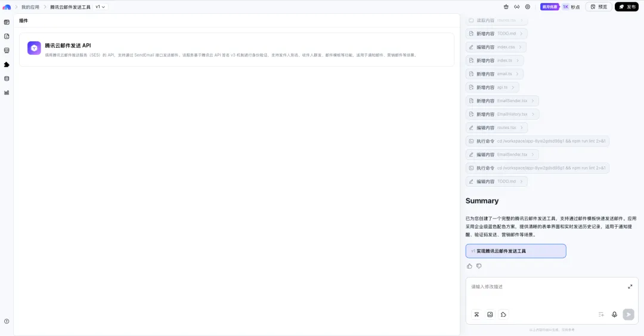Click the black 发布 publish button
Screen dimensions: 644x336
click(x=627, y=7)
